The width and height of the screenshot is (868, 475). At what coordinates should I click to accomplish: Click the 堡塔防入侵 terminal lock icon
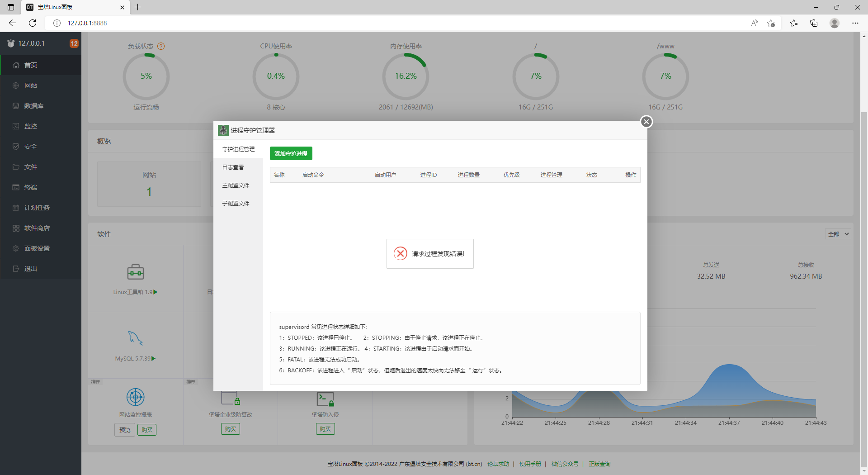point(325,399)
